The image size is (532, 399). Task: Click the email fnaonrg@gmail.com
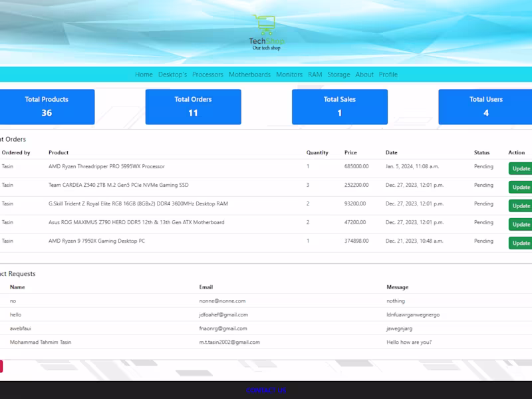coord(223,329)
